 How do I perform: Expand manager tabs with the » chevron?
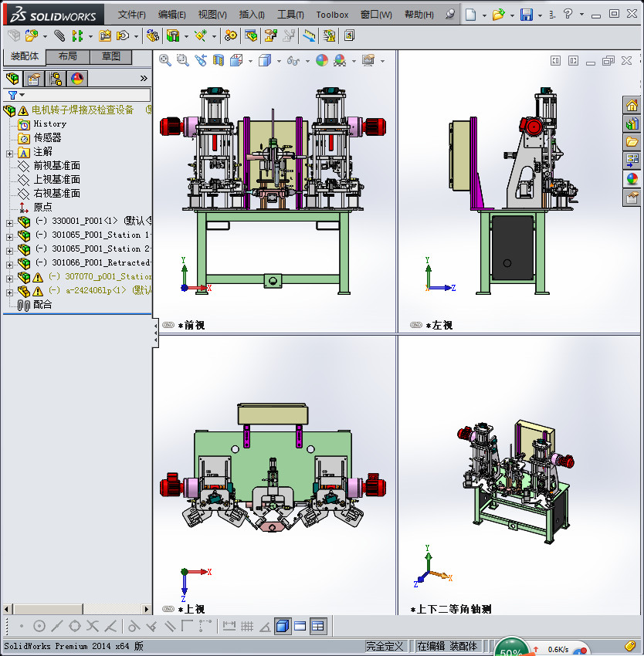tap(144, 78)
